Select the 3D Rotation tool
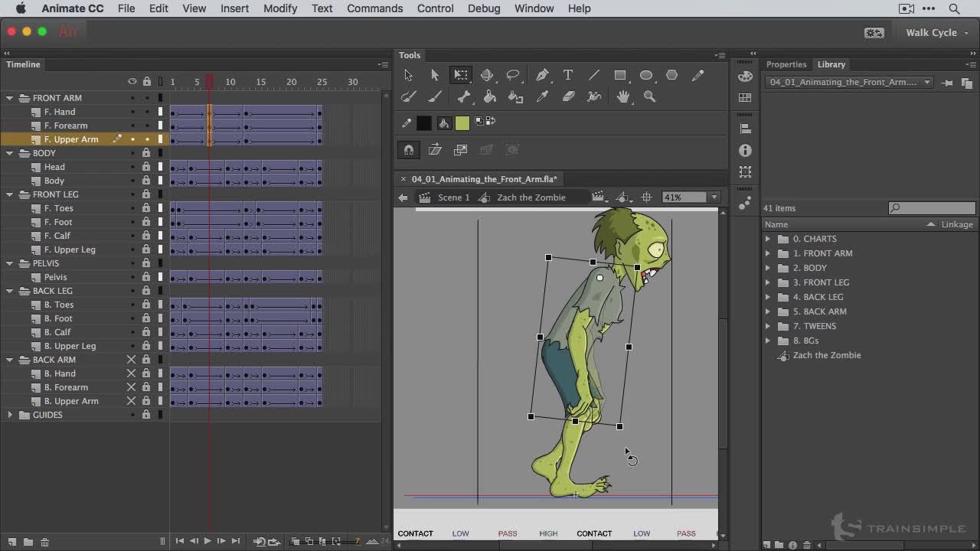The image size is (980, 551). click(x=487, y=75)
